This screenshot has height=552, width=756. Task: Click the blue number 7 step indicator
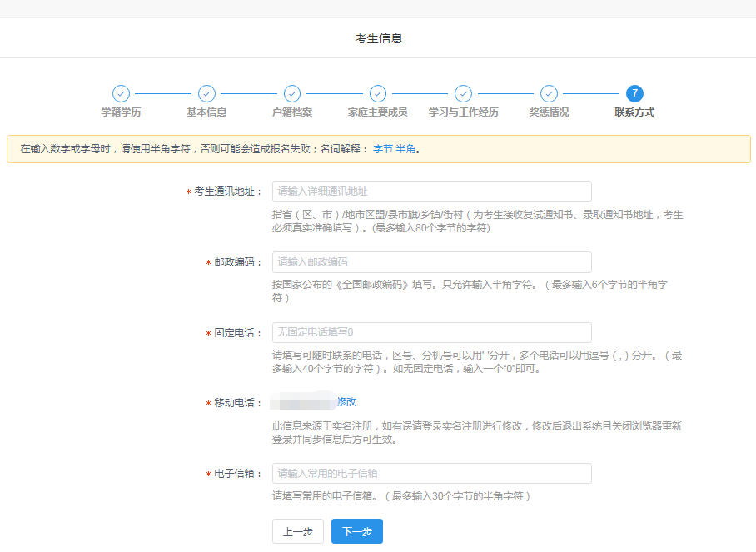click(x=634, y=94)
